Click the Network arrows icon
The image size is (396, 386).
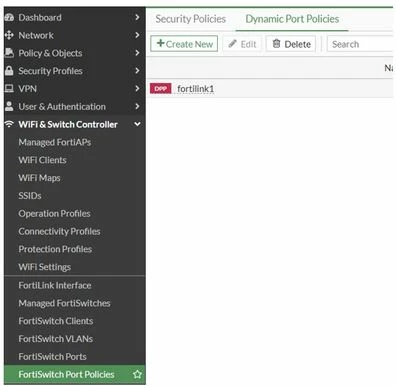9,35
